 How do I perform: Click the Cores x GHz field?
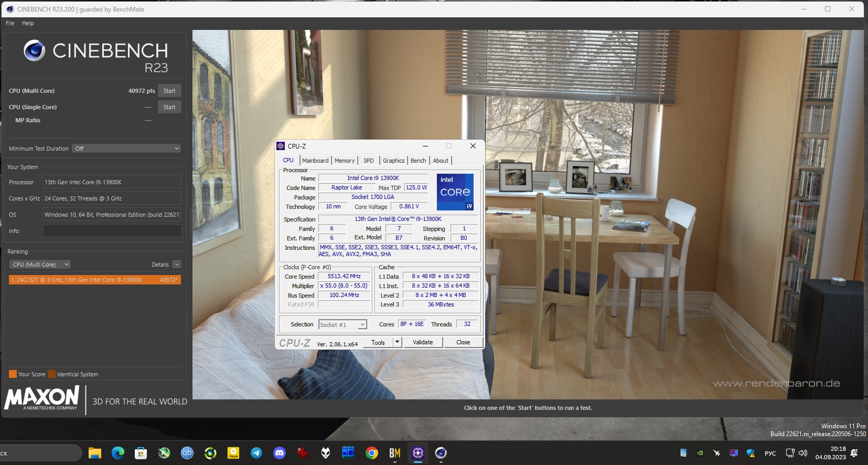112,198
